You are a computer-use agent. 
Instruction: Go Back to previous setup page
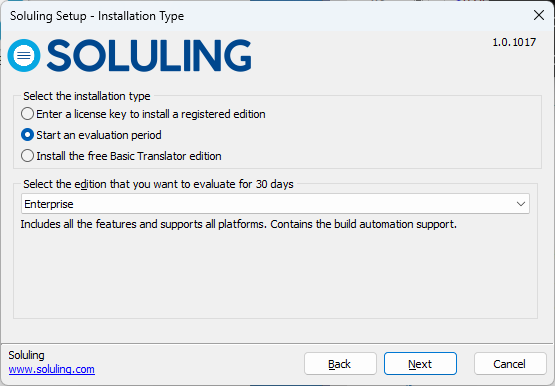[340, 364]
